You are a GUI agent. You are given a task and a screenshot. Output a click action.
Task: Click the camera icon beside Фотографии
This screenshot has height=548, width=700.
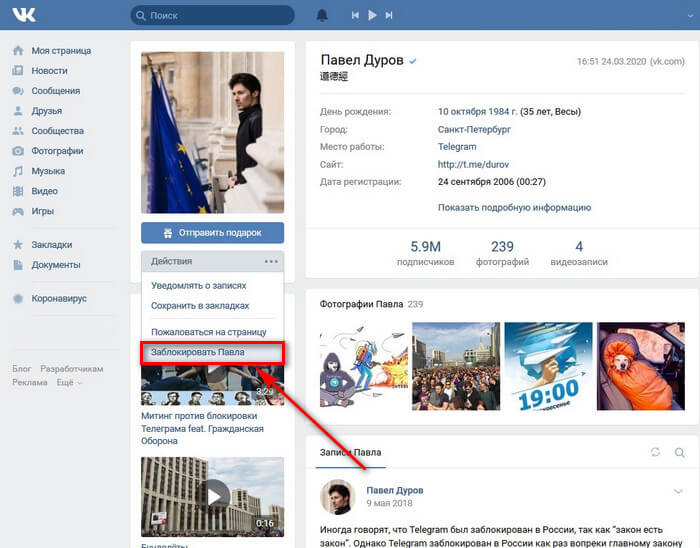[18, 151]
